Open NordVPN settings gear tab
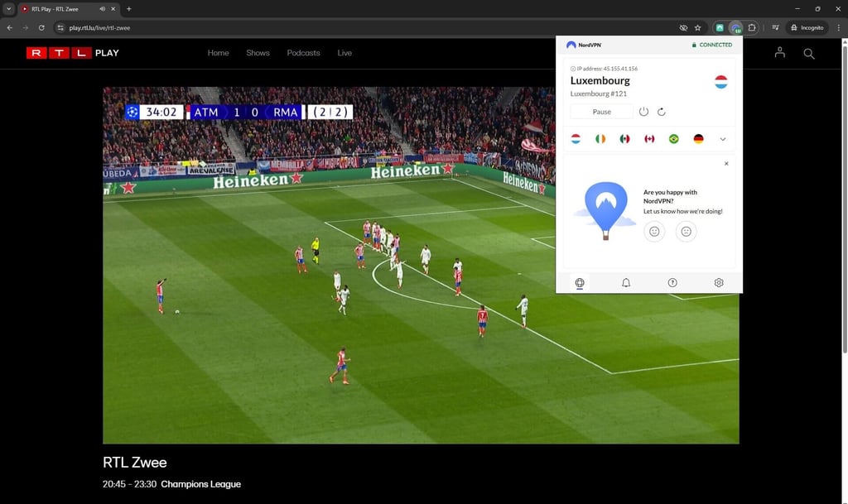Screen dimensions: 848x504 click(719, 282)
